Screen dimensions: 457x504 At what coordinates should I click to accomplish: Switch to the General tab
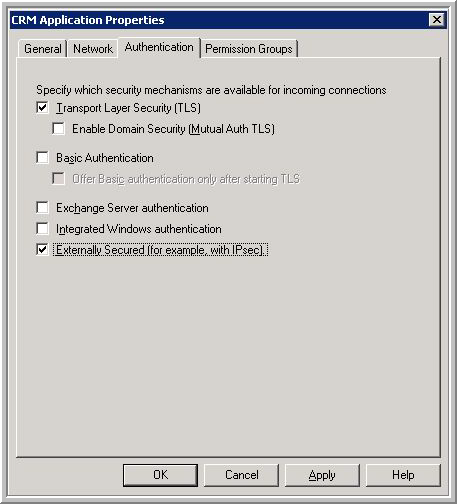click(x=42, y=49)
